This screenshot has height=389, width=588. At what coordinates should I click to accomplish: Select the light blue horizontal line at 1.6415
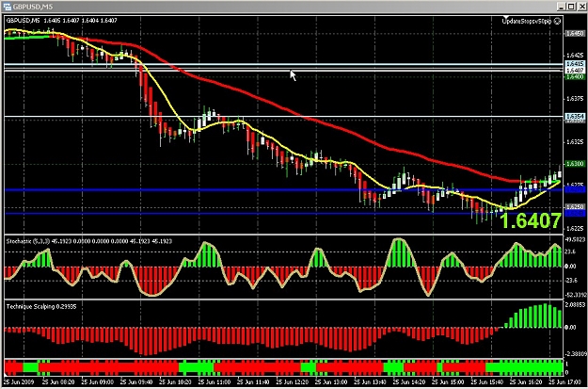point(284,65)
